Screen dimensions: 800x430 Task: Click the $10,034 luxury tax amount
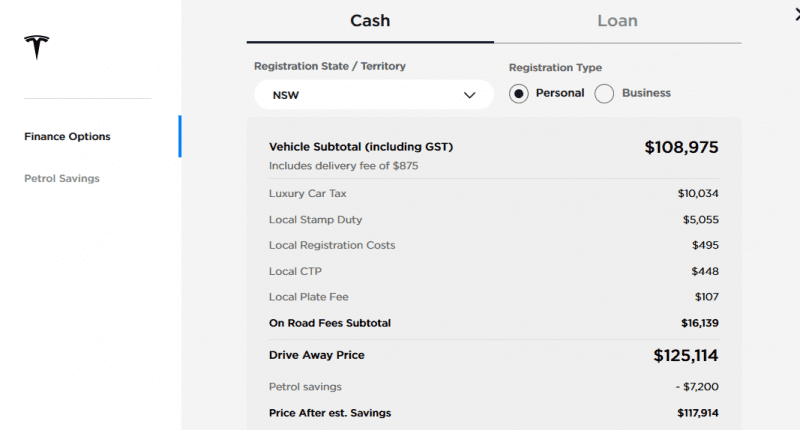click(698, 193)
